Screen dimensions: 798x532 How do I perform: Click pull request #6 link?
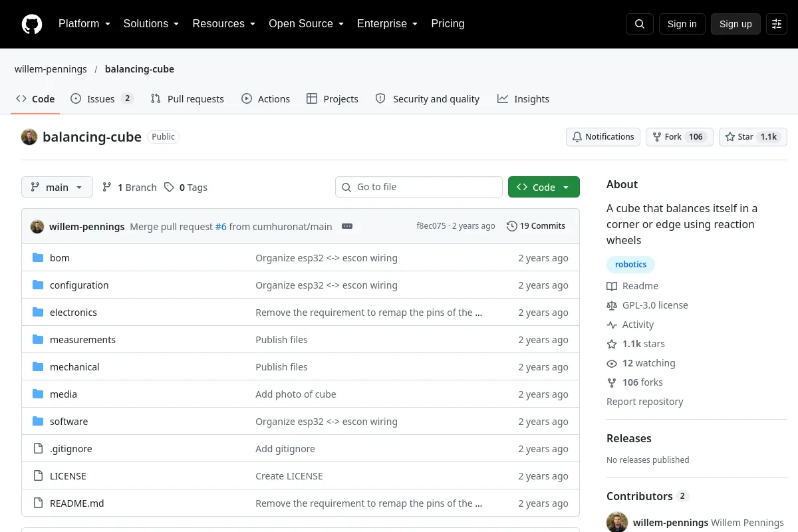(x=221, y=226)
